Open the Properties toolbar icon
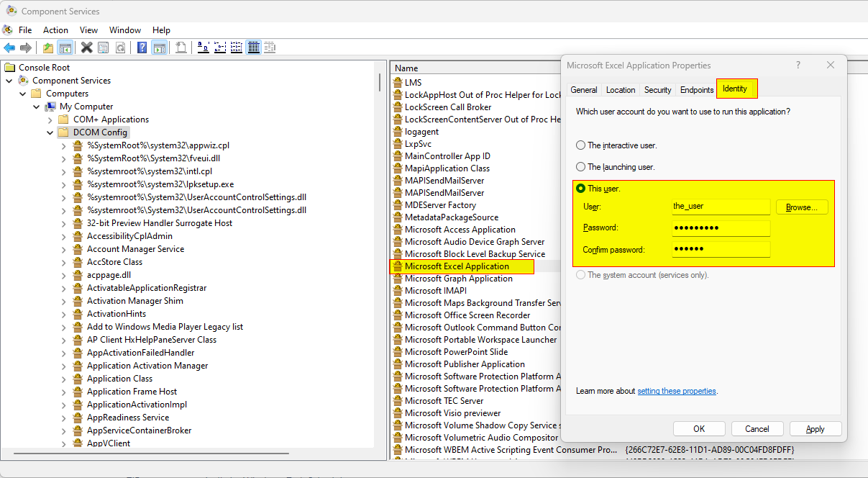Viewport: 868px width, 478px height. coord(104,48)
